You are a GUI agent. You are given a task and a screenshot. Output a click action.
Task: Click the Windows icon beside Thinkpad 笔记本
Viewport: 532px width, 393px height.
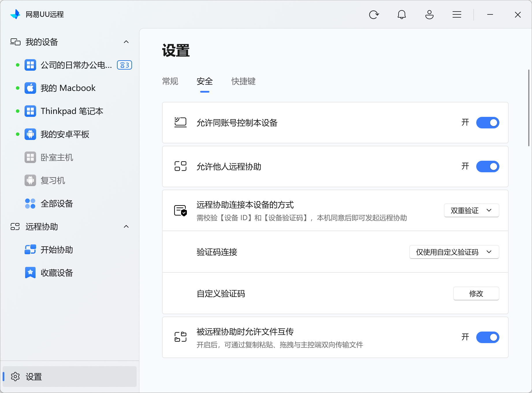[x=30, y=111]
